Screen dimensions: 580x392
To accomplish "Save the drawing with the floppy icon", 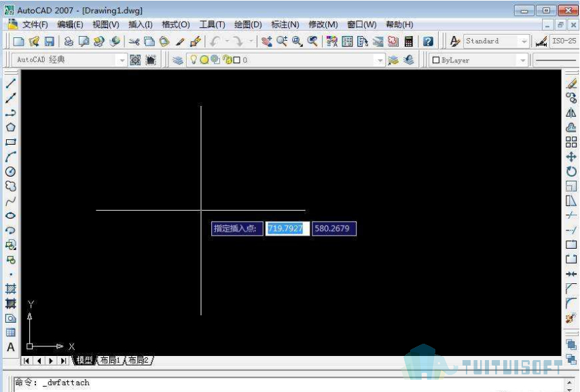I will [x=50, y=41].
